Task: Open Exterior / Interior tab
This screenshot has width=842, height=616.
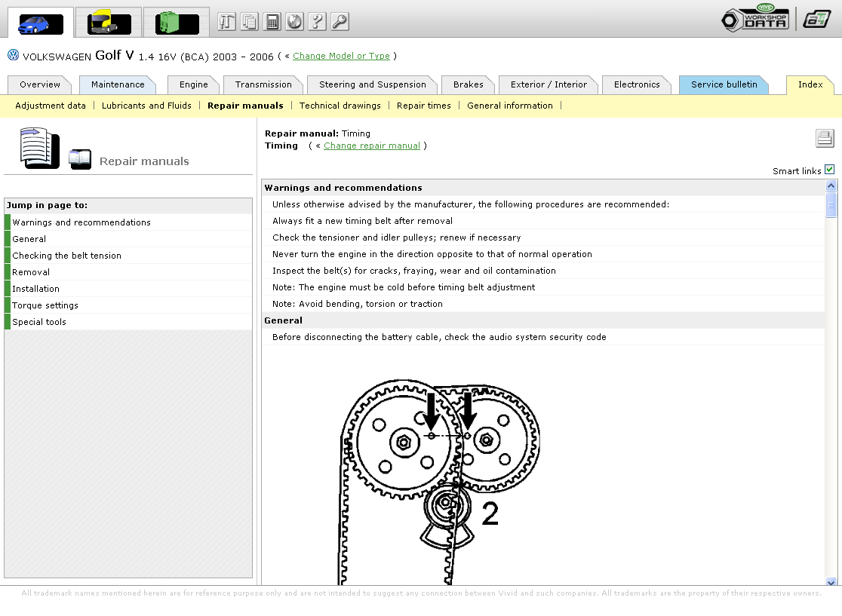Action: click(549, 84)
